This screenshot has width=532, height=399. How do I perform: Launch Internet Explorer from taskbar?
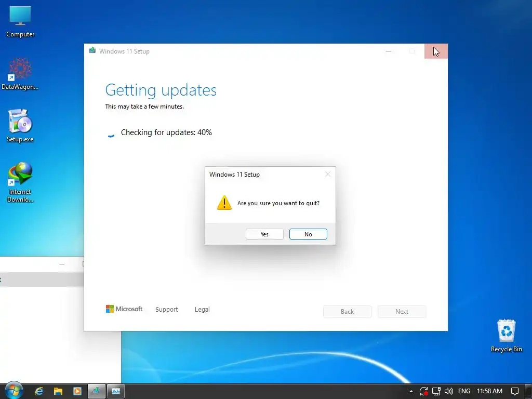pyautogui.click(x=38, y=391)
